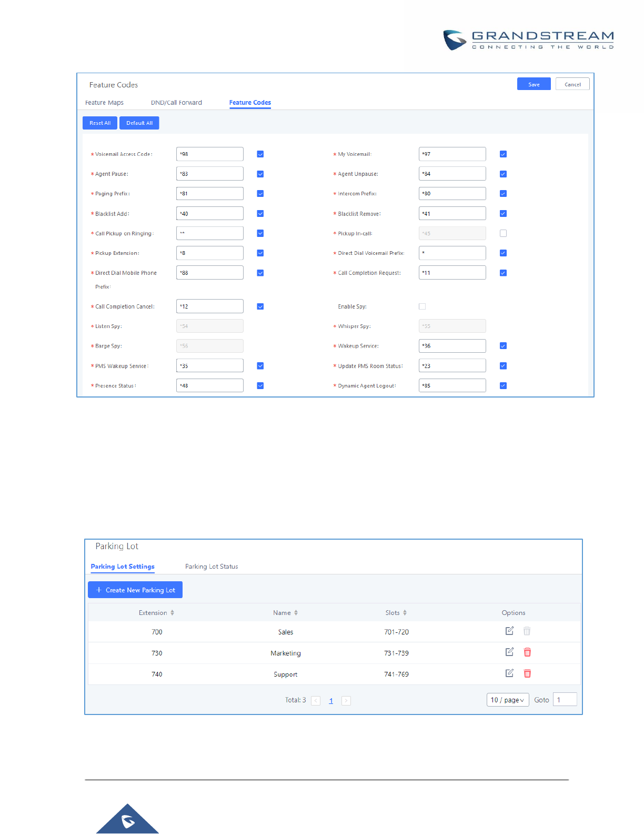The image size is (644, 834).
Task: Disable Agent Pause feature code
Action: [260, 174]
